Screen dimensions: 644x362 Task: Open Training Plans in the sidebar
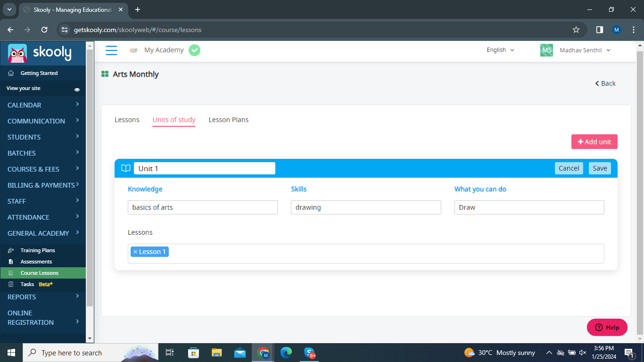(38, 250)
